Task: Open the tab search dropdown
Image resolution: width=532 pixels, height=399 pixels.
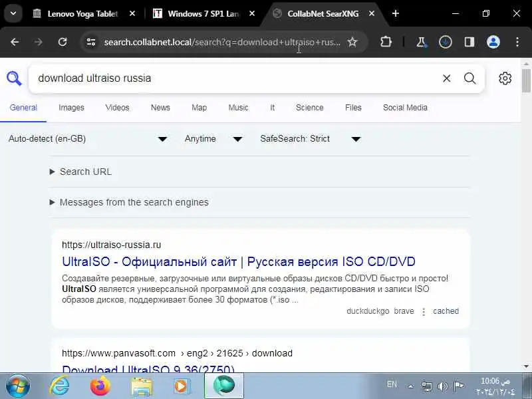Action: point(13,13)
